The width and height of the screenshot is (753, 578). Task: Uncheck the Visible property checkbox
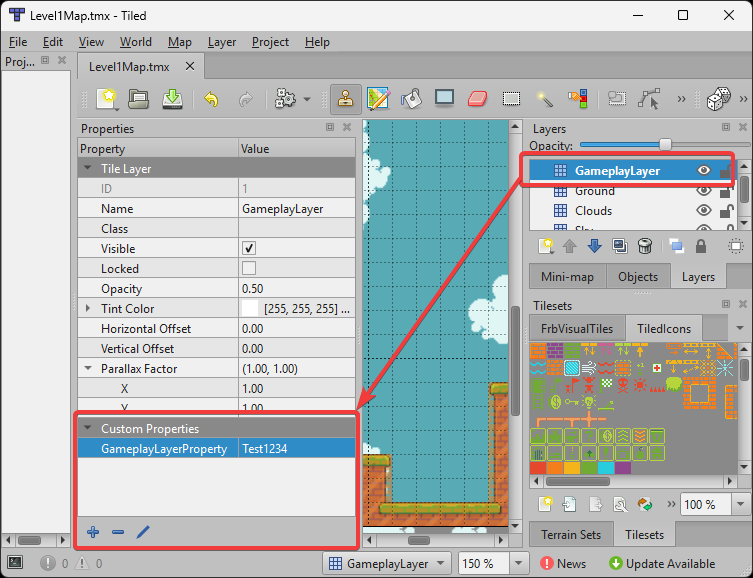(249, 249)
